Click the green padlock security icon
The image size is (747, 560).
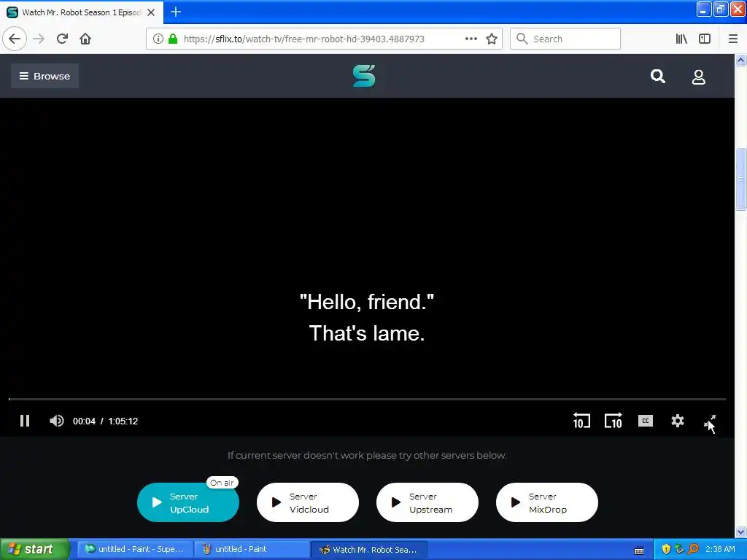point(173,39)
